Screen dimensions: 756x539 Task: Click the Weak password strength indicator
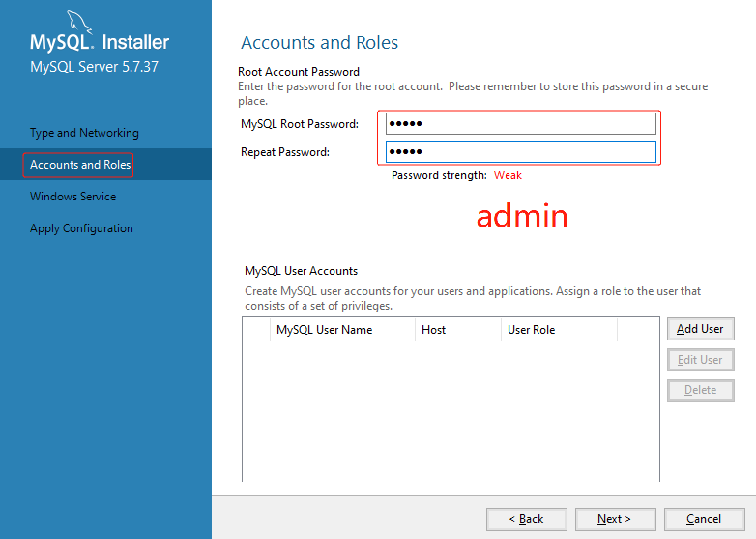click(x=508, y=175)
